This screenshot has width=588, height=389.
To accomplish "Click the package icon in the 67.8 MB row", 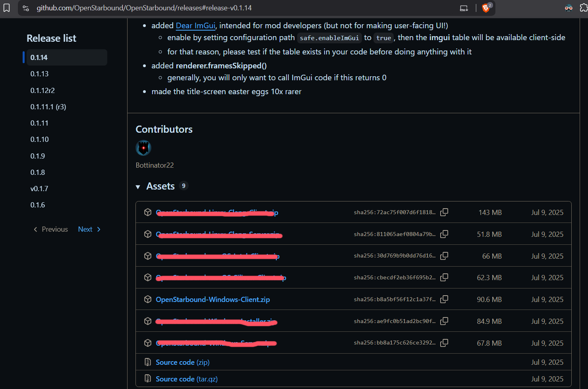I will (x=148, y=343).
